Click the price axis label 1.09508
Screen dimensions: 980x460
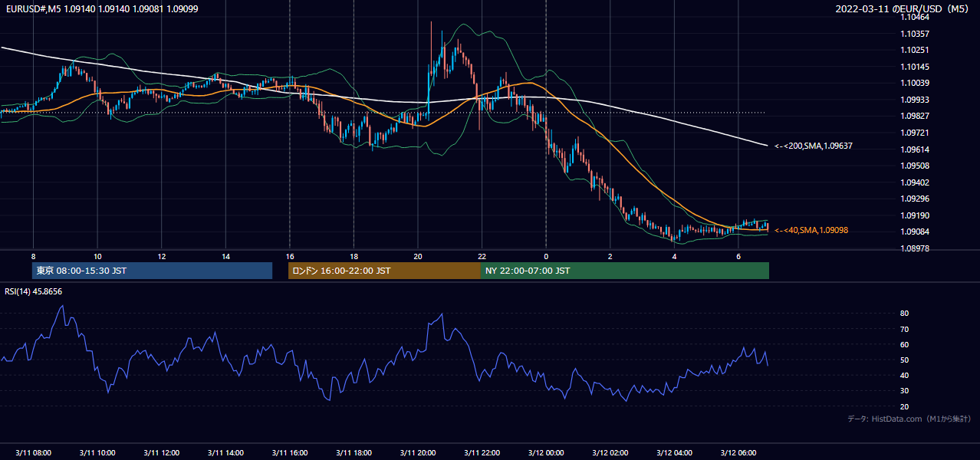916,166
